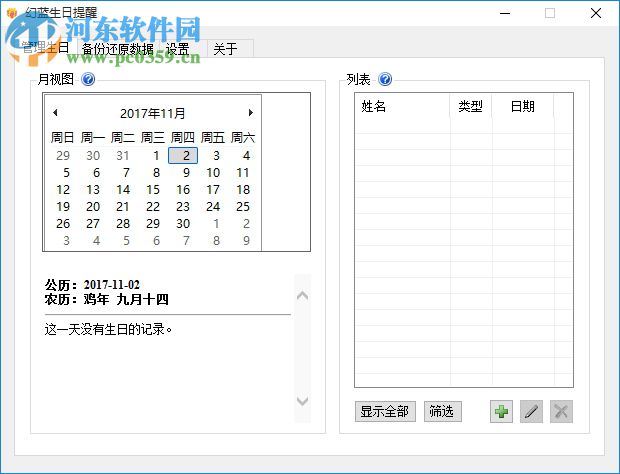620x474 pixels.
Task: Go to next month with right arrow
Action: point(250,113)
